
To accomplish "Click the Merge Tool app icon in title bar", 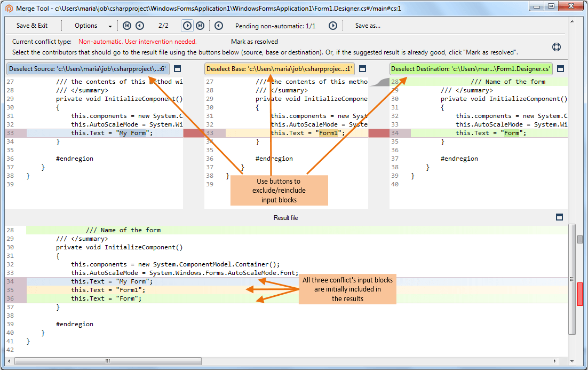I will [x=9, y=8].
